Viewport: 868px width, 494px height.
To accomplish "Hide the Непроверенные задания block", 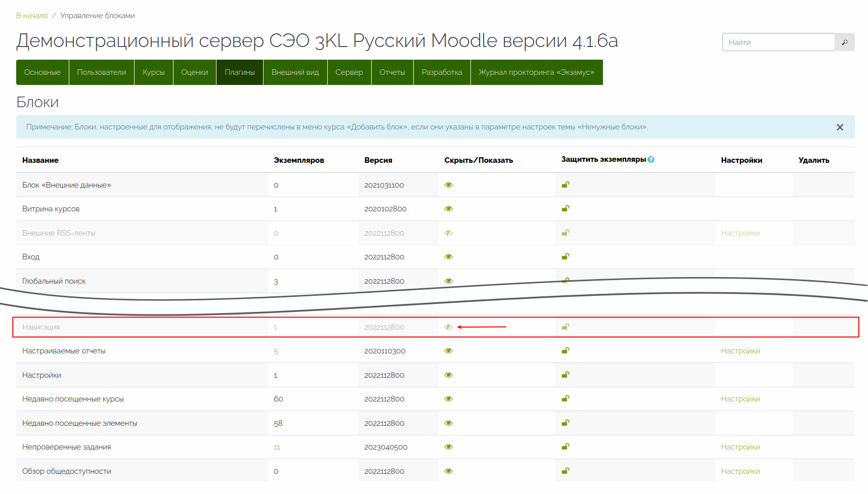I will (448, 447).
